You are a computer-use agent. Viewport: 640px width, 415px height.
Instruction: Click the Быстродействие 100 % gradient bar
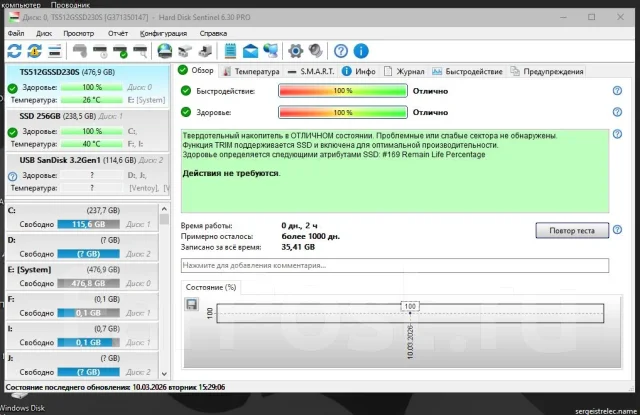coord(343,91)
